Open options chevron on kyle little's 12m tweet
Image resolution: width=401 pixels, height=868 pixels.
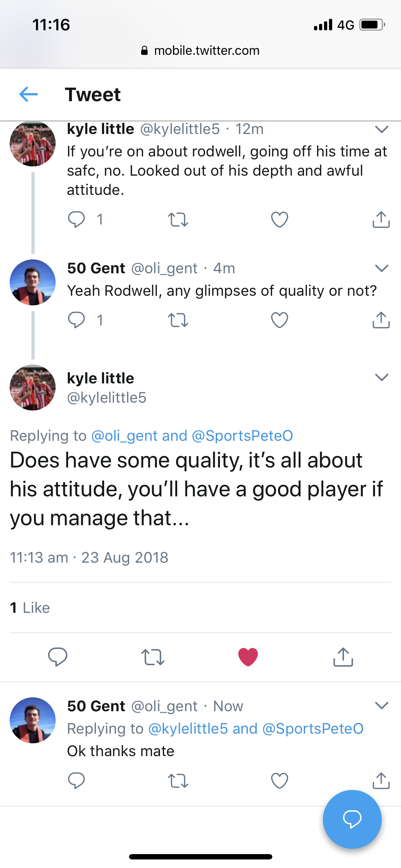pyautogui.click(x=381, y=129)
